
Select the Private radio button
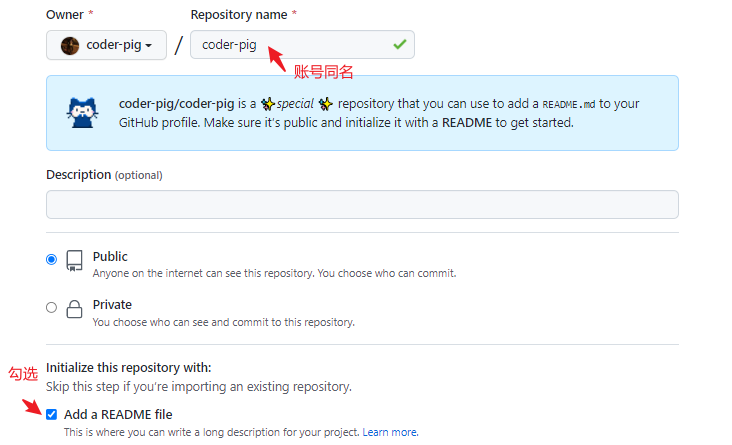[51, 307]
